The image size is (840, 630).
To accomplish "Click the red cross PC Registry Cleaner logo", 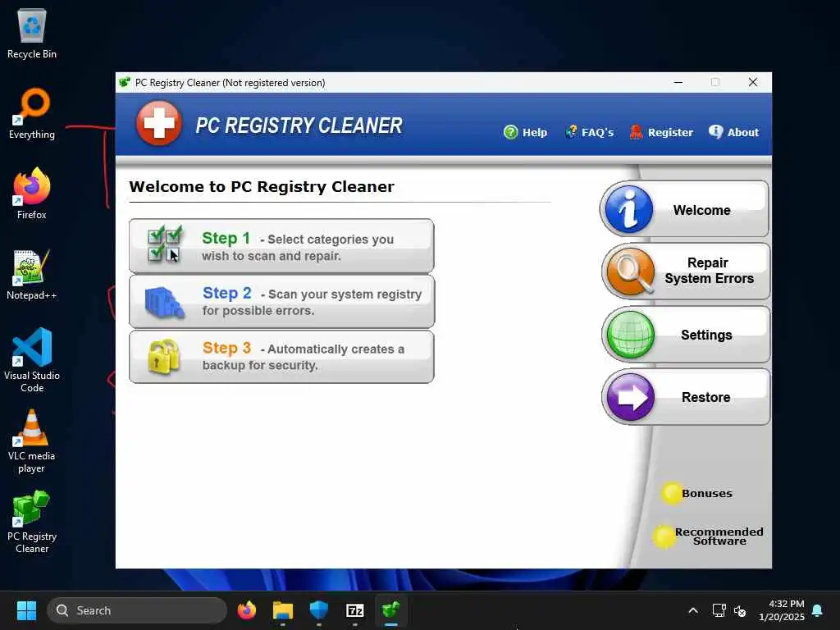I will [x=158, y=123].
